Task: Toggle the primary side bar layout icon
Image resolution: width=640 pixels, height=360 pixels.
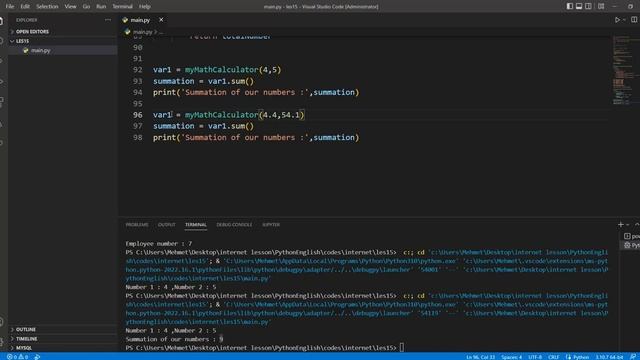Action: click(569, 6)
